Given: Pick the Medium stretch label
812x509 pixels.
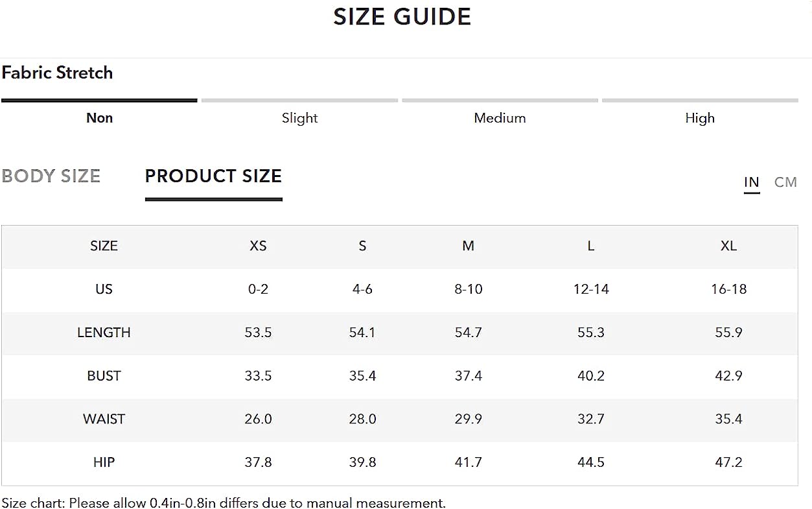Looking at the screenshot, I should tap(500, 118).
